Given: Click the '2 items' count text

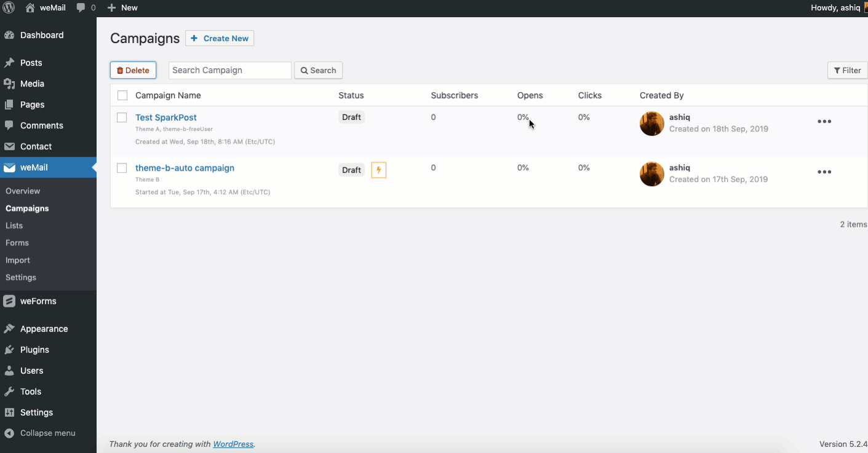Looking at the screenshot, I should tap(853, 224).
